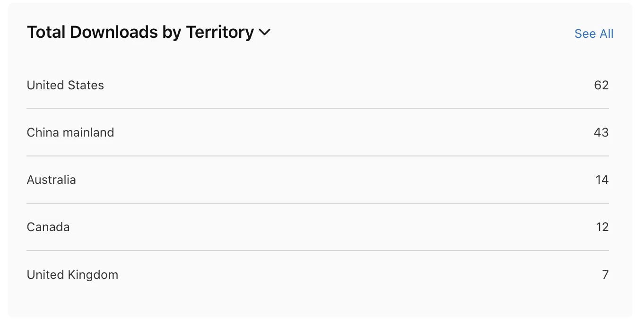Click the divider line below China mainland row
Viewport: 644px width, 328px height.
tap(318, 156)
